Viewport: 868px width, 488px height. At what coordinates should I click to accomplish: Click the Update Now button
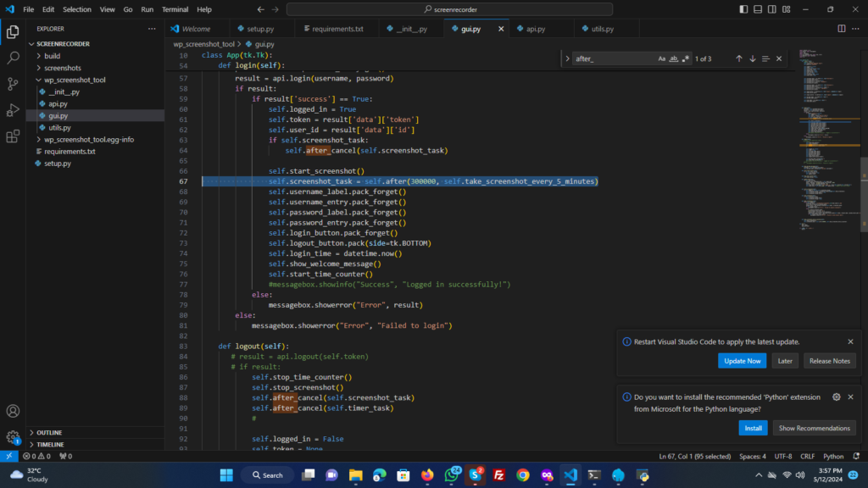743,361
